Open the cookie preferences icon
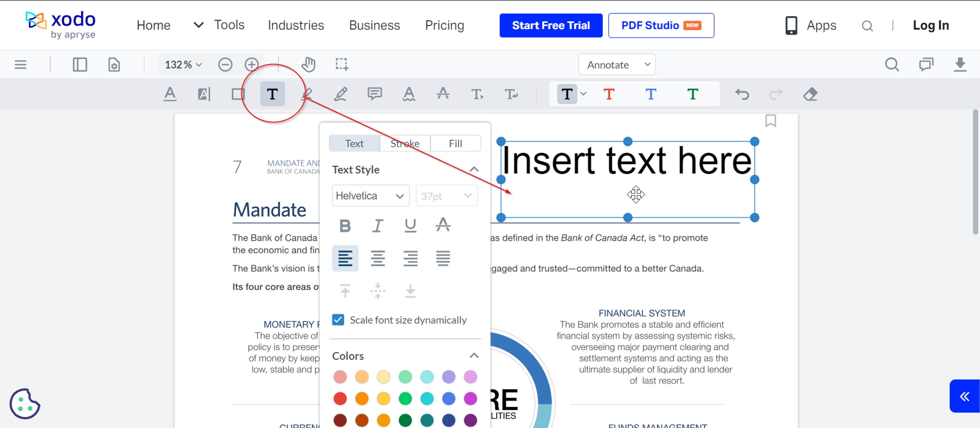This screenshot has height=428, width=980. (25, 404)
